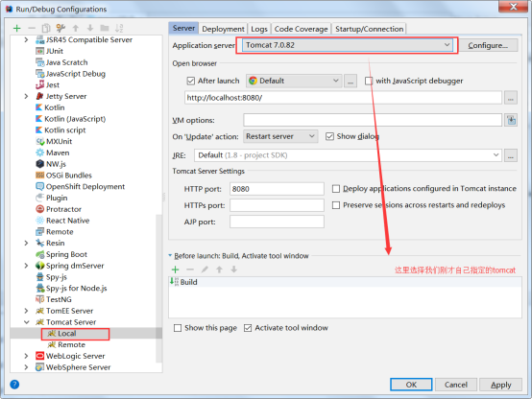Screen dimensions: 532x399
Task: Select the Spring Boot configuration type
Action: tap(66, 254)
